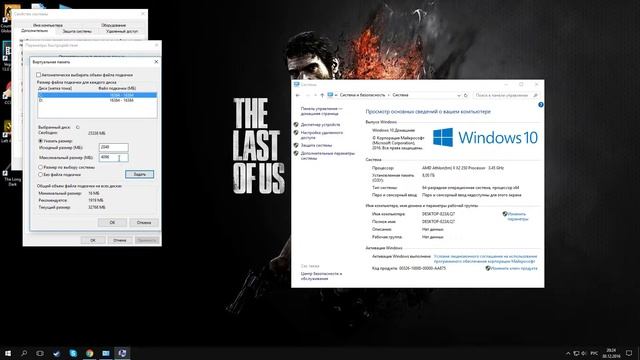The width and height of the screenshot is (640, 360).
Task: Close the Virtual Memory dialog
Action: click(156, 62)
